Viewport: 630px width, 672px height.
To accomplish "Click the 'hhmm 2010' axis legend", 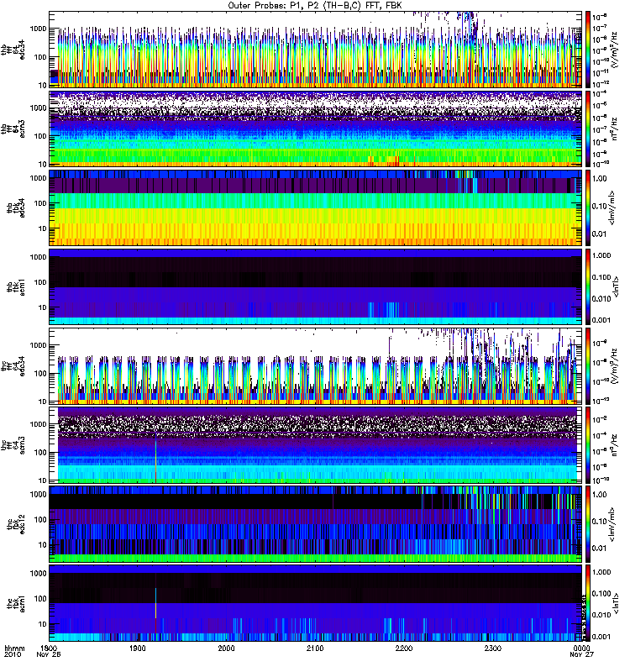I will 14,652.
